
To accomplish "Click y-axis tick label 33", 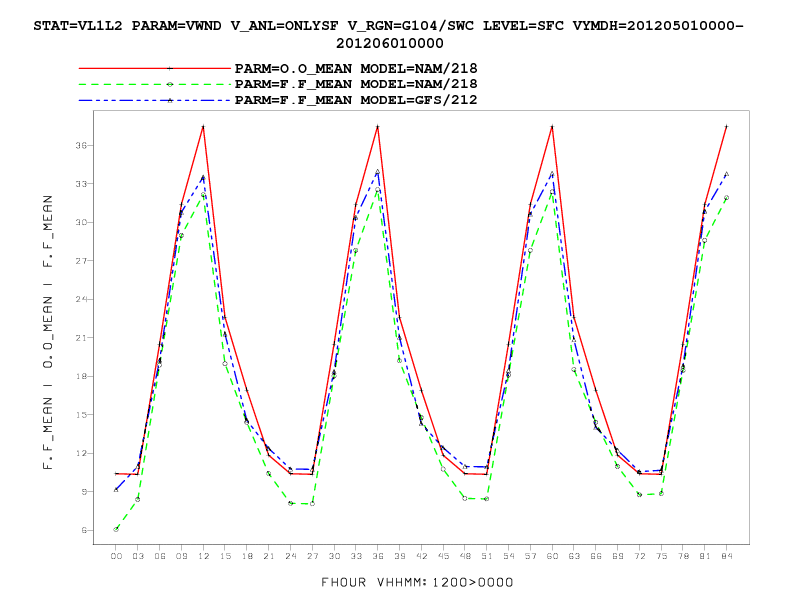I will click(81, 184).
